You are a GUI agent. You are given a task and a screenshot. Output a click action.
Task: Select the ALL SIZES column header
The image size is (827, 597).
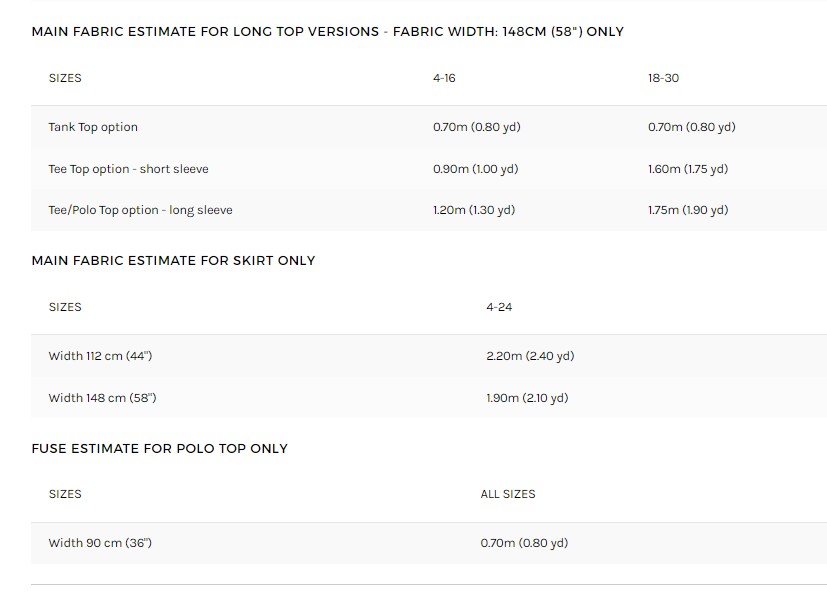pyautogui.click(x=508, y=494)
